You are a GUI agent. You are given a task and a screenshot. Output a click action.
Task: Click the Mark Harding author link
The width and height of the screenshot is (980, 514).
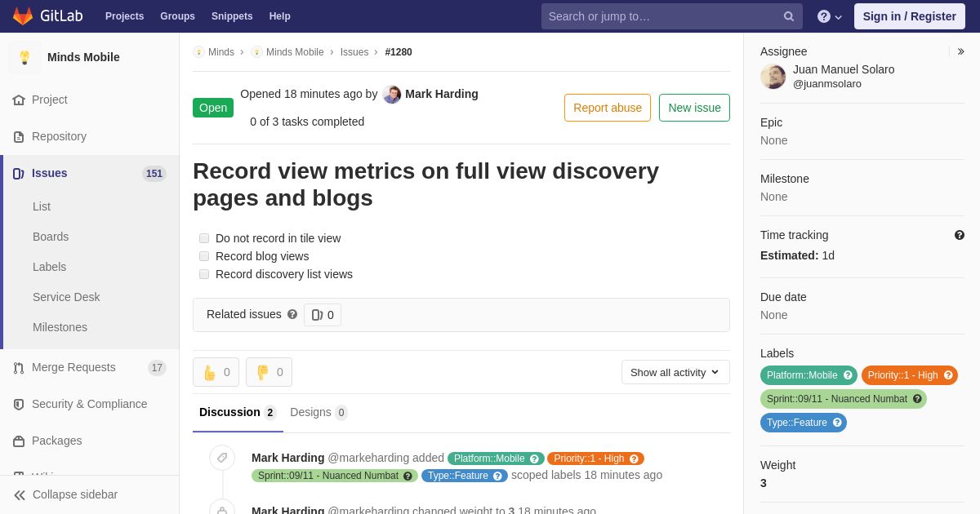(442, 94)
